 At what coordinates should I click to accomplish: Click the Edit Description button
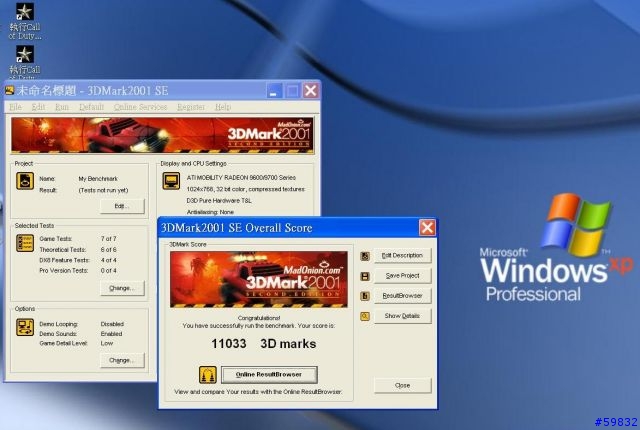pos(402,255)
